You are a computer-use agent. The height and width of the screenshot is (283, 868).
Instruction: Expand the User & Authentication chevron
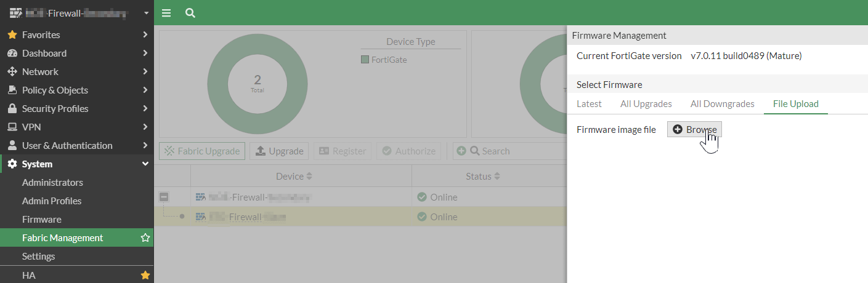145,145
